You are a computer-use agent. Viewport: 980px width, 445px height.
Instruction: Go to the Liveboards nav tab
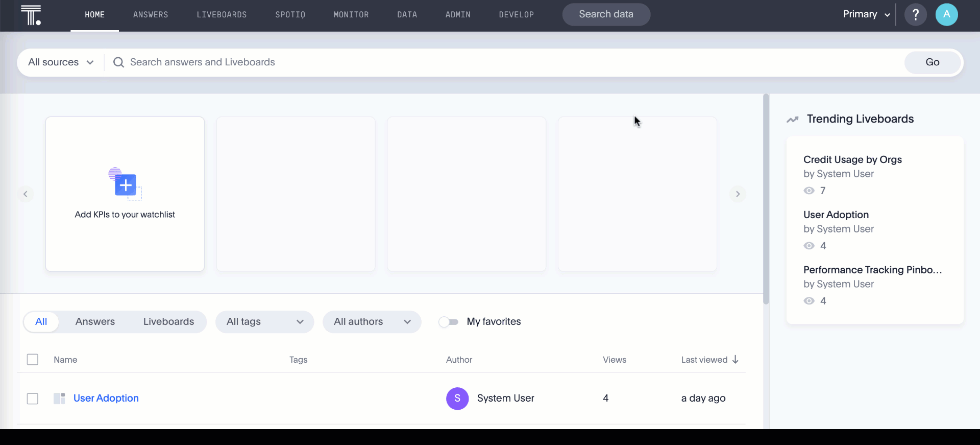tap(222, 15)
